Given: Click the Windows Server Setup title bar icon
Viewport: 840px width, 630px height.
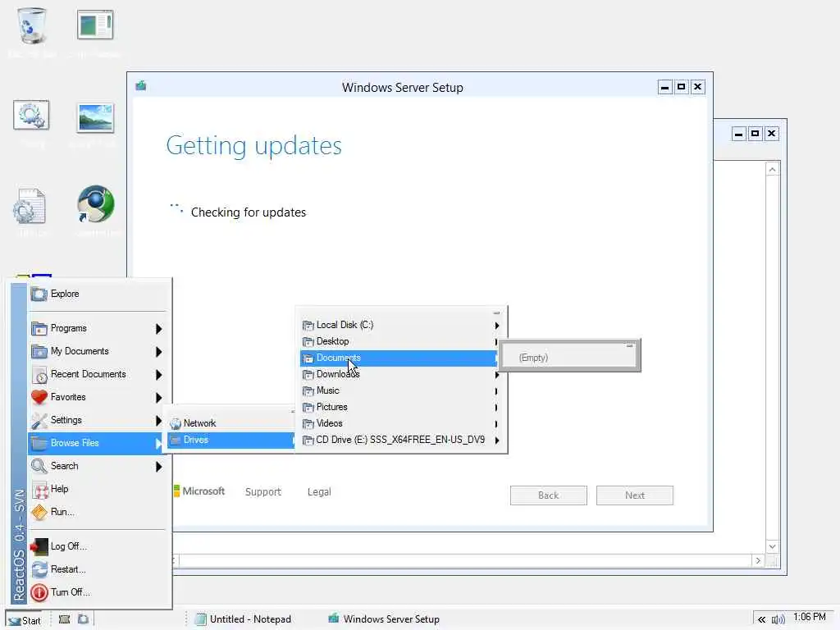Looking at the screenshot, I should coord(141,85).
